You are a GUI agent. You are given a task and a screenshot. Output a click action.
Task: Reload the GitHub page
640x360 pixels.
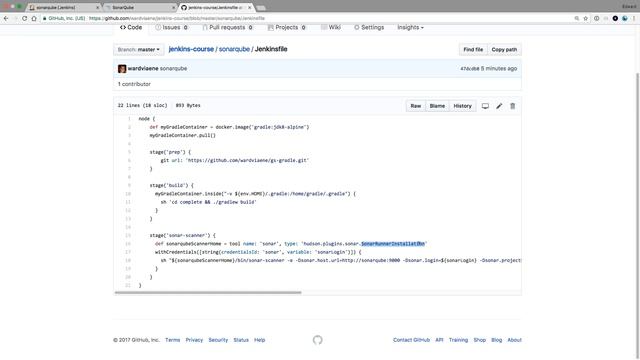pyautogui.click(x=24, y=18)
